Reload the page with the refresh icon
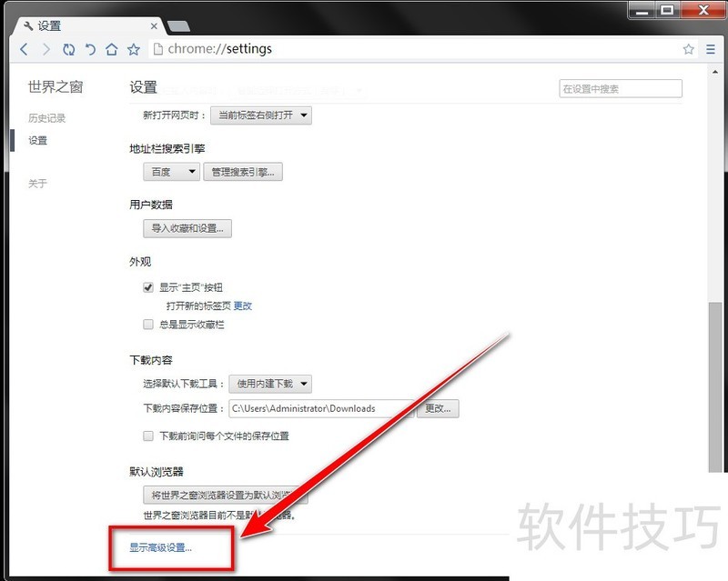This screenshot has width=728, height=581. pos(69,49)
